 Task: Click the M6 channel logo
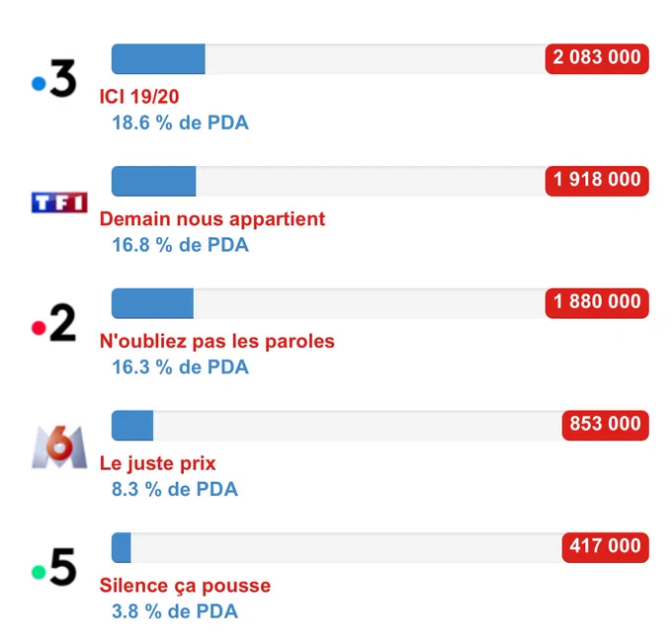pyautogui.click(x=59, y=446)
